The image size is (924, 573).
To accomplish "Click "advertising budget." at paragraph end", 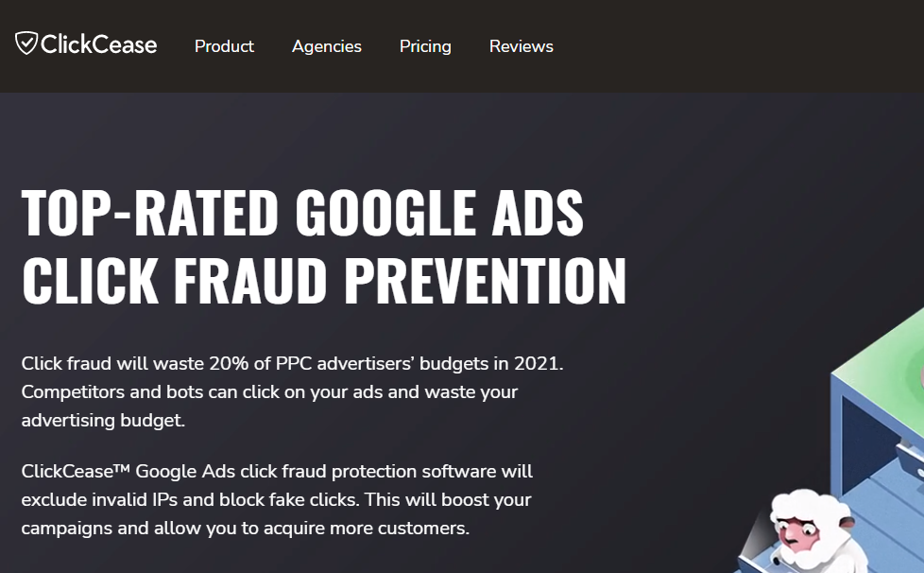I will (103, 421).
